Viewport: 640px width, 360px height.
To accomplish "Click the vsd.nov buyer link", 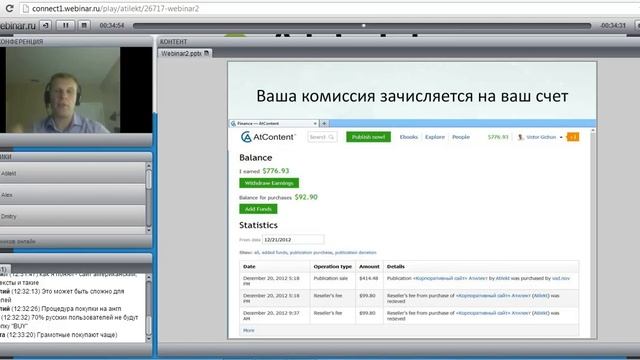I will (x=561, y=278).
